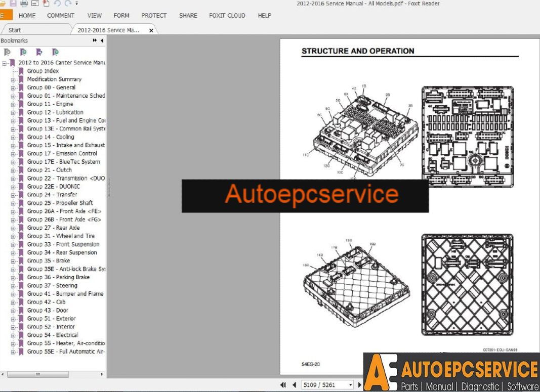
Task: Click the Redo arrow icon
Action: (x=68, y=4)
